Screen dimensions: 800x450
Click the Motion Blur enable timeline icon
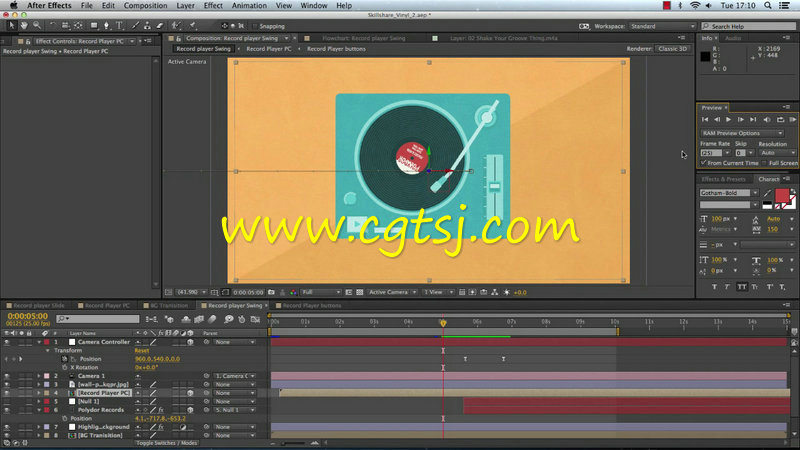pos(212,319)
